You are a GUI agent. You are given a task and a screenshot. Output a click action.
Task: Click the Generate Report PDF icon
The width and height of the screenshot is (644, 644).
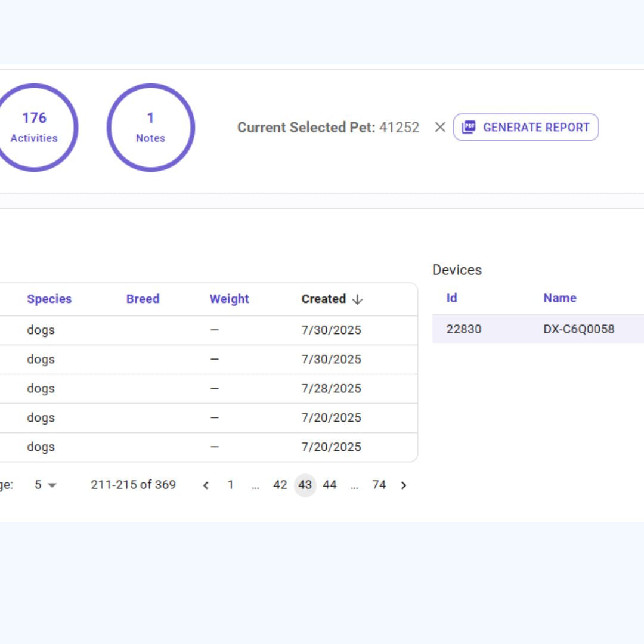tap(469, 127)
